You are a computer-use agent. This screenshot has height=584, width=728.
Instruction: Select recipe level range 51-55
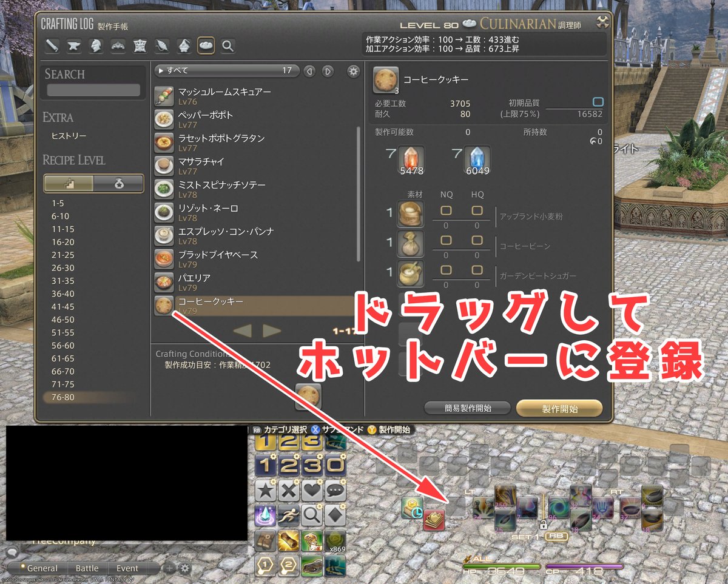click(x=63, y=332)
